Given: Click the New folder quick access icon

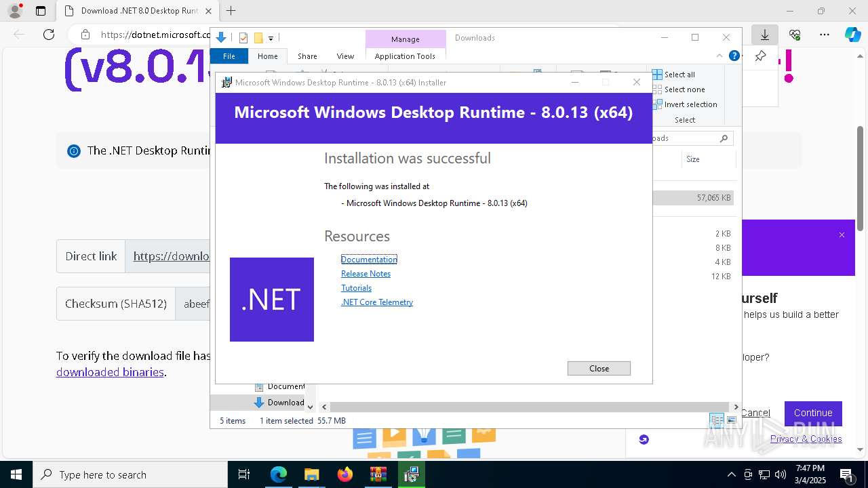Looking at the screenshot, I should click(x=258, y=38).
